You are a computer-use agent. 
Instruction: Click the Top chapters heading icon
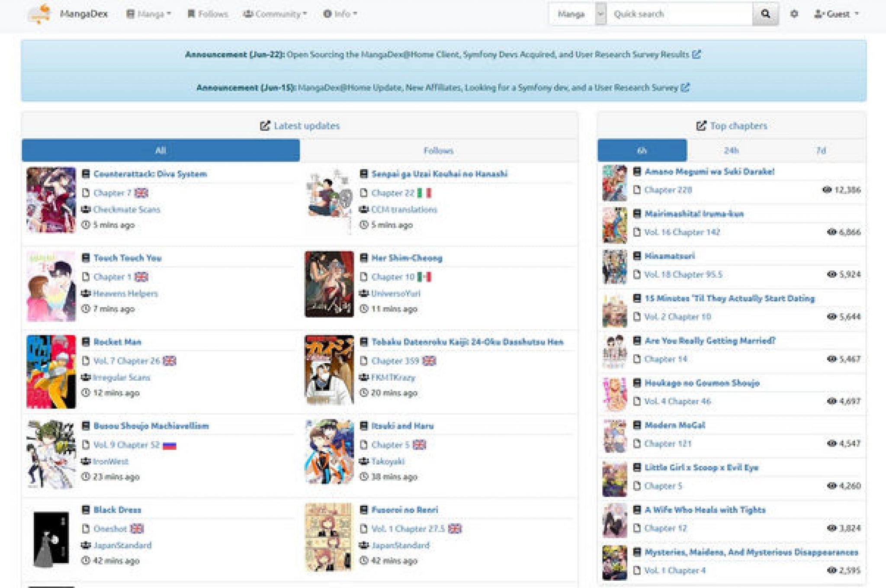(x=701, y=126)
